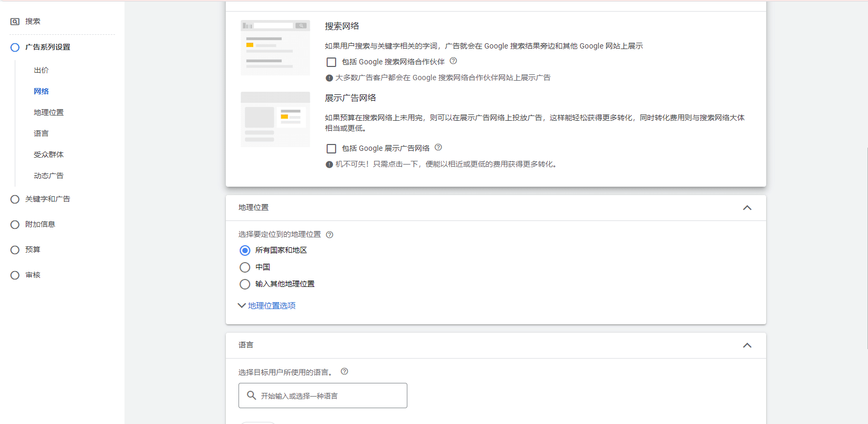This screenshot has width=868, height=424.
Task: Select the 中国 radio option
Action: 245,267
